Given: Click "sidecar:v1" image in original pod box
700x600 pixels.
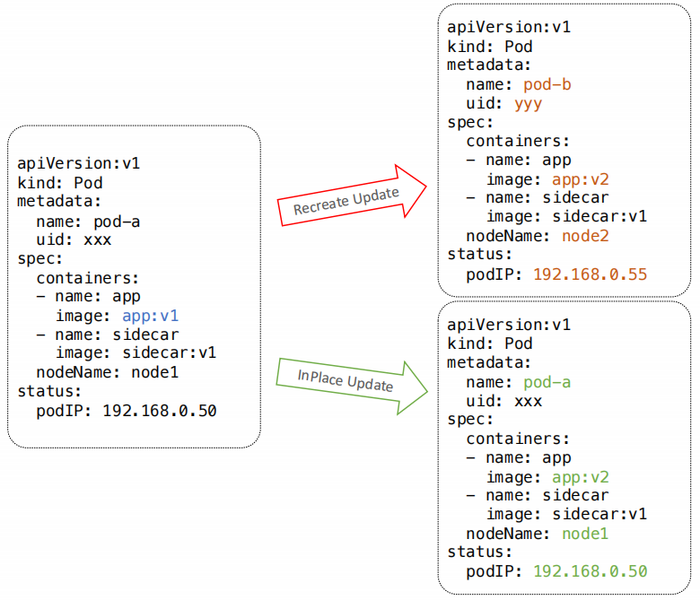Looking at the screenshot, I should pos(170,352).
